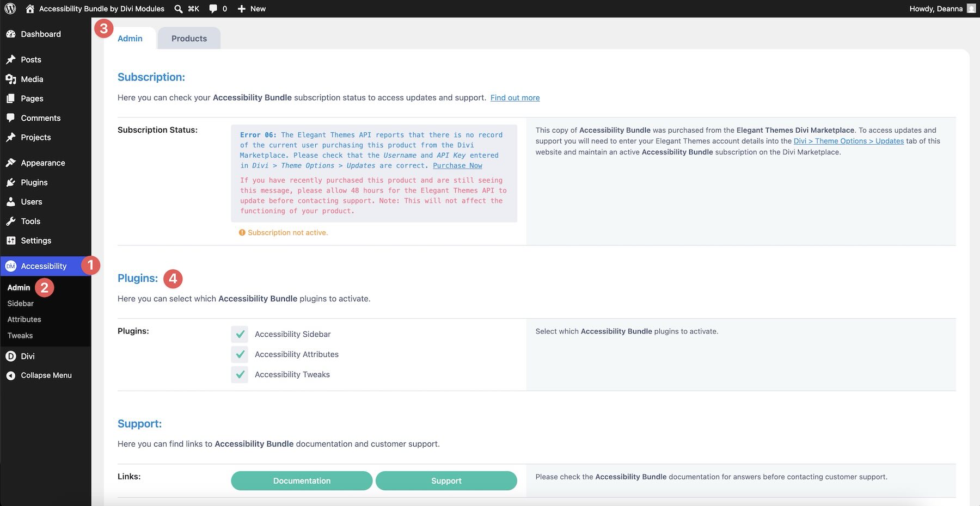Click the Collapse Menu arrow icon
Screen dimensions: 980x506
[x=11, y=375]
